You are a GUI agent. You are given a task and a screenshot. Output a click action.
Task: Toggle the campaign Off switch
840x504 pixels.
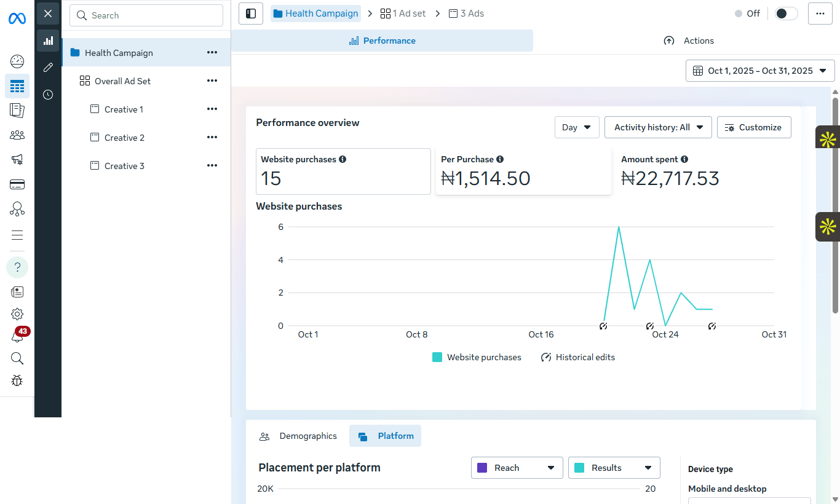click(786, 14)
